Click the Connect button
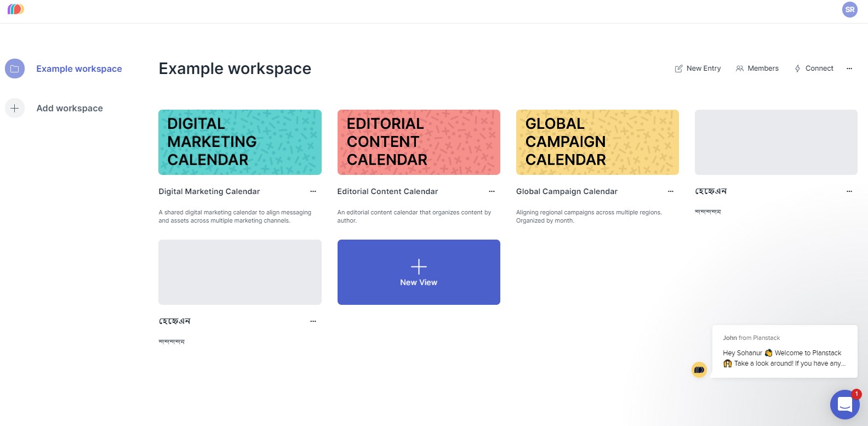The height and width of the screenshot is (426, 868). pos(814,69)
